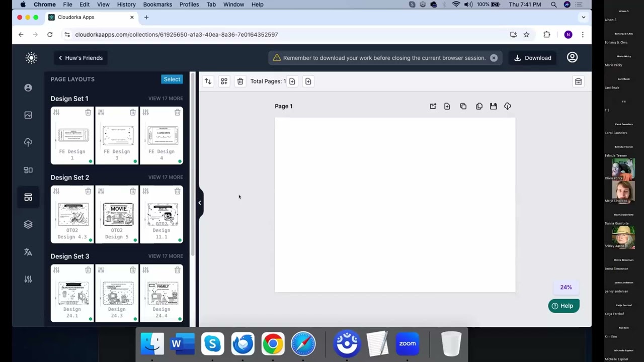644x362 pixels.
Task: Open the sliders settings icon in the sidebar
Action: click(28, 280)
